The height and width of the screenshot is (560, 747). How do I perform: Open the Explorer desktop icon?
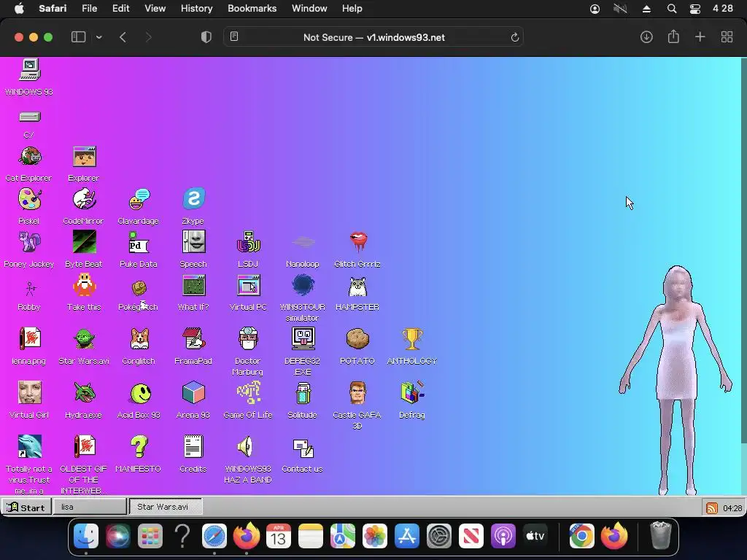tap(85, 157)
